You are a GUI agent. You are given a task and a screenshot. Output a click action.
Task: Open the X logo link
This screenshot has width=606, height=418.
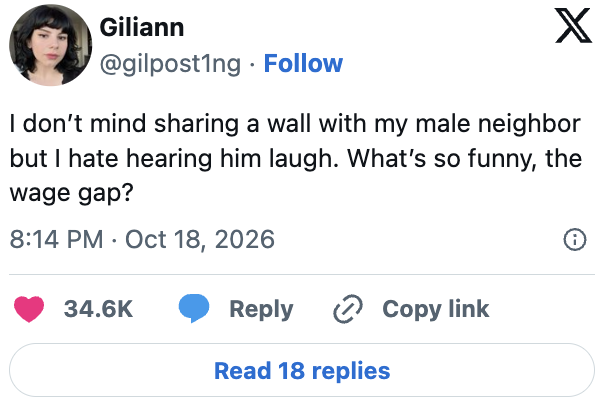(574, 26)
